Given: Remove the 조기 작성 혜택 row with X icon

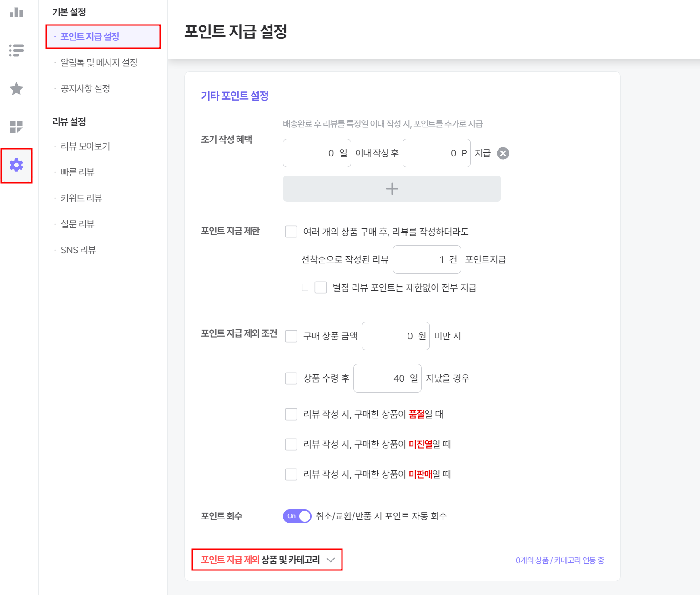Looking at the screenshot, I should (x=503, y=153).
